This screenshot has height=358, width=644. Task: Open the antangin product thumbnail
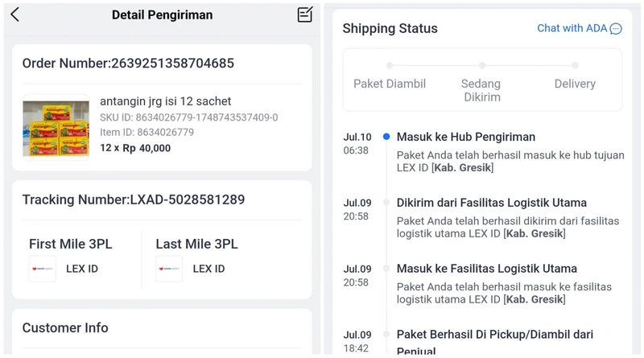[56, 127]
